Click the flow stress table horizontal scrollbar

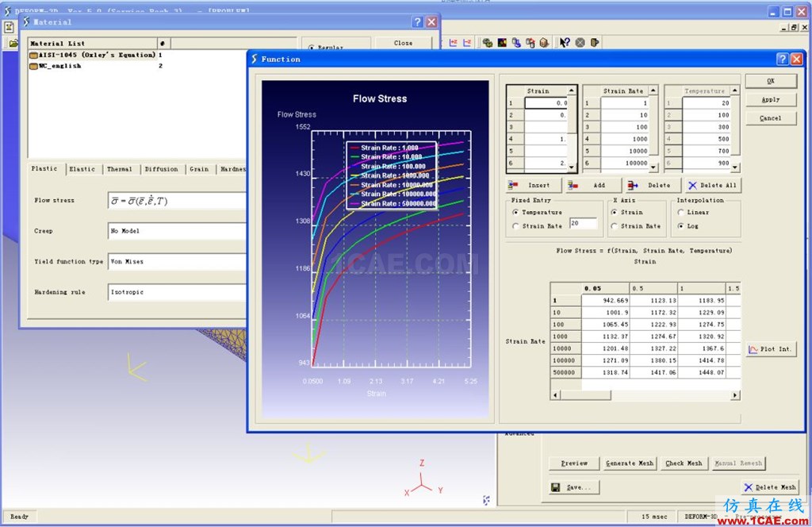point(645,395)
